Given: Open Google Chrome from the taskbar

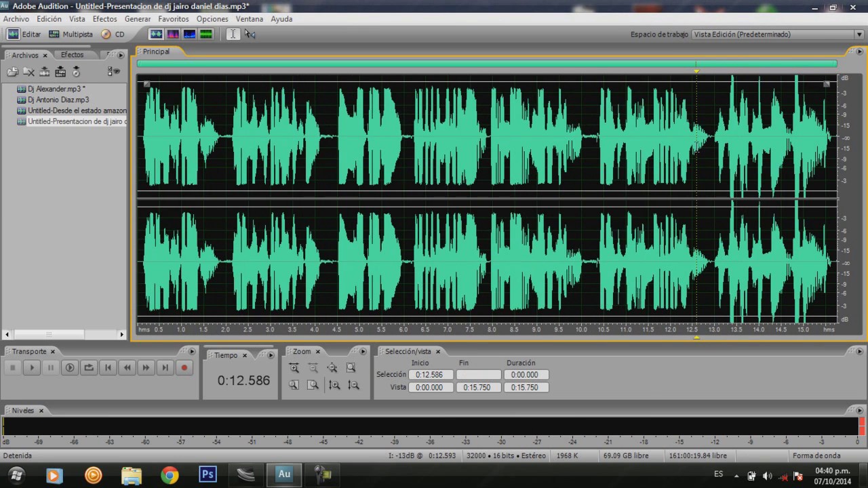Looking at the screenshot, I should tap(170, 474).
